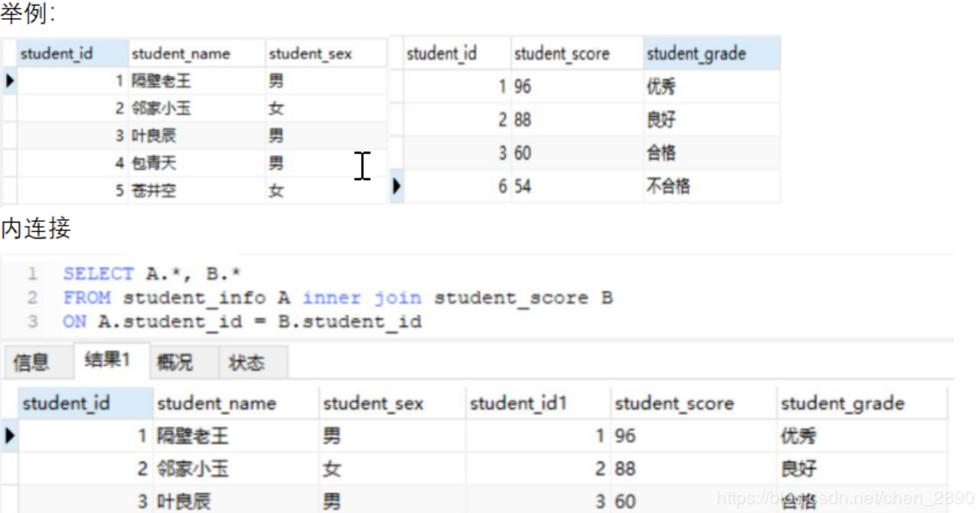Click the sex cell in 包青天 row
Screen dimensions: 980x513
point(326,163)
